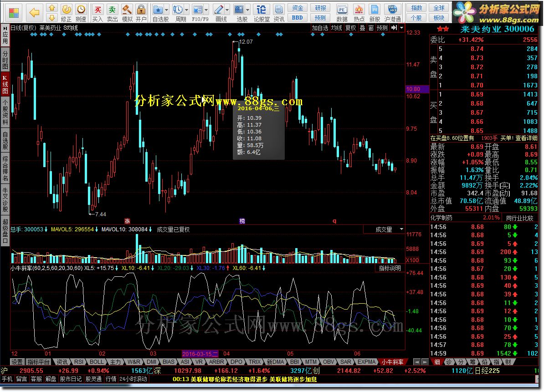The image size is (544, 392).
Task: Select the RSI indicator tab
Action: pos(79,362)
